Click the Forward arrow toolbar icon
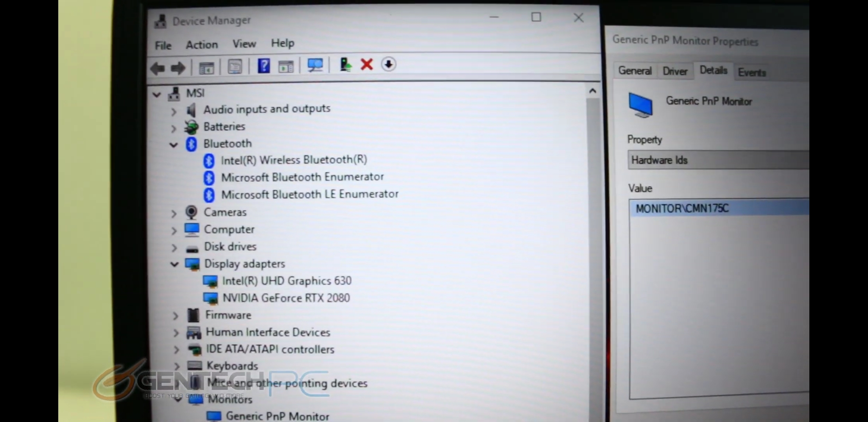Viewport: 868px width, 422px height. point(178,68)
